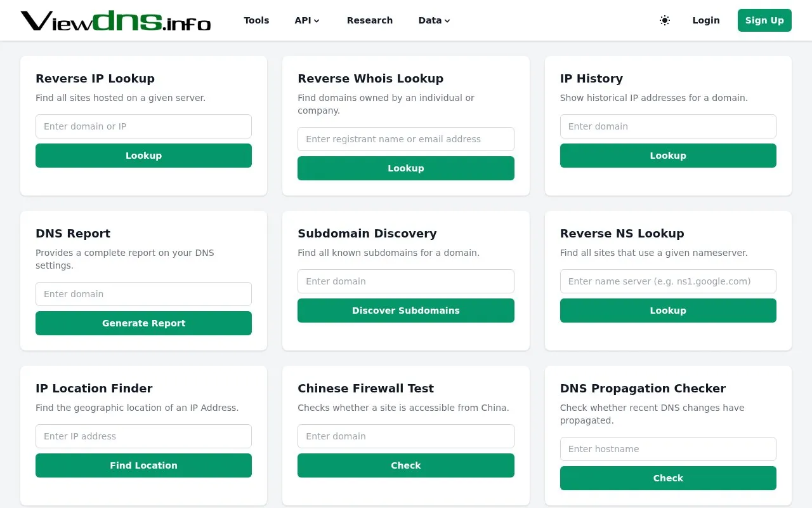Focus the registrant name or email address field

point(406,139)
